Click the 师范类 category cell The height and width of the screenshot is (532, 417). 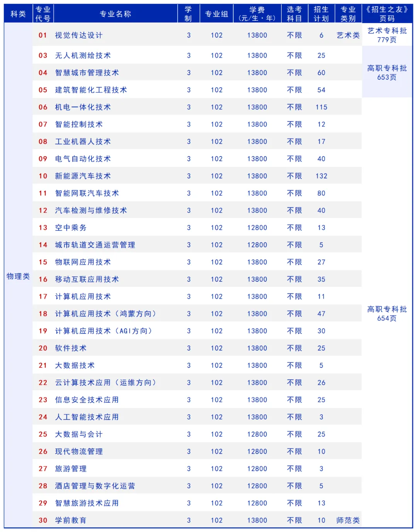pyautogui.click(x=348, y=520)
